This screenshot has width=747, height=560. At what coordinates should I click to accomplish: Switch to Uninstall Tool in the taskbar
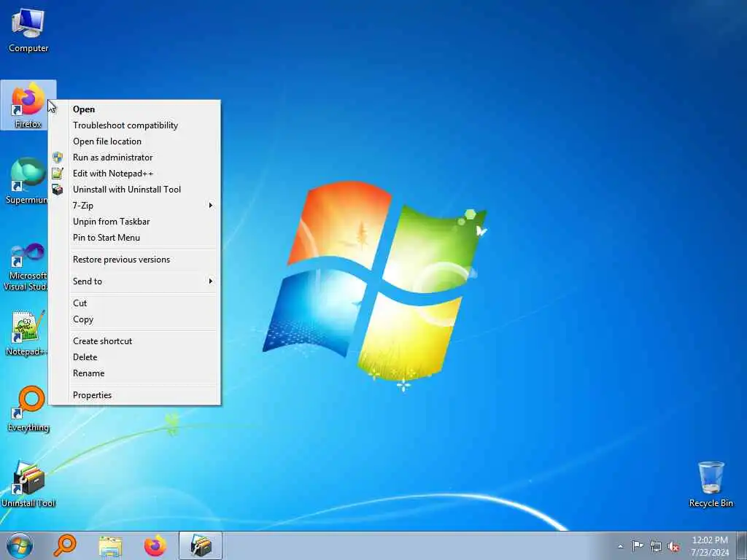point(201,545)
